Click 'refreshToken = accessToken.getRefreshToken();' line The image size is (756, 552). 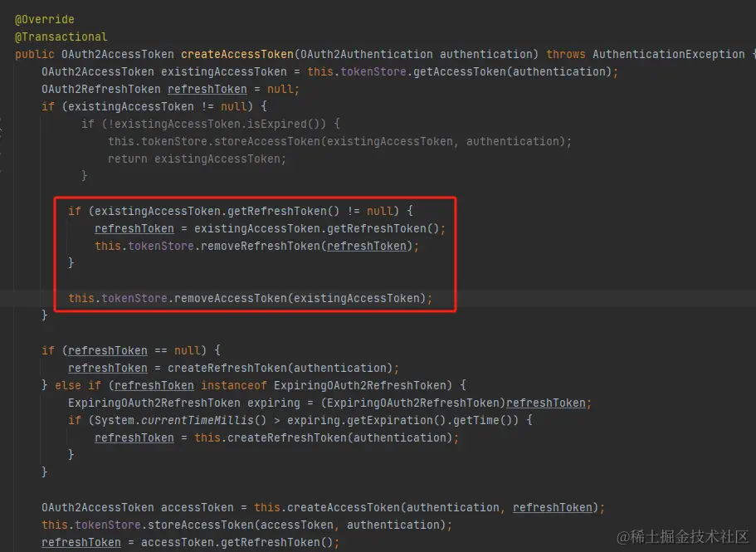pos(190,542)
